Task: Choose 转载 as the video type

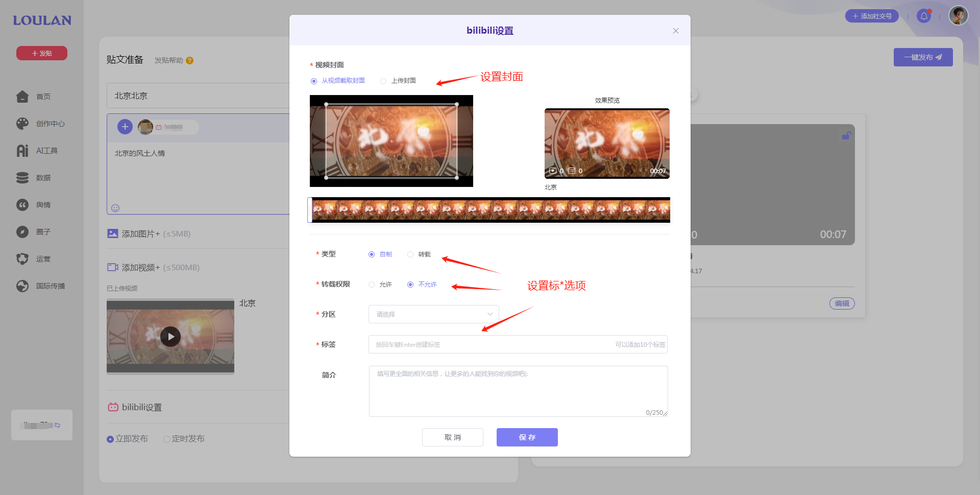Action: click(419, 254)
